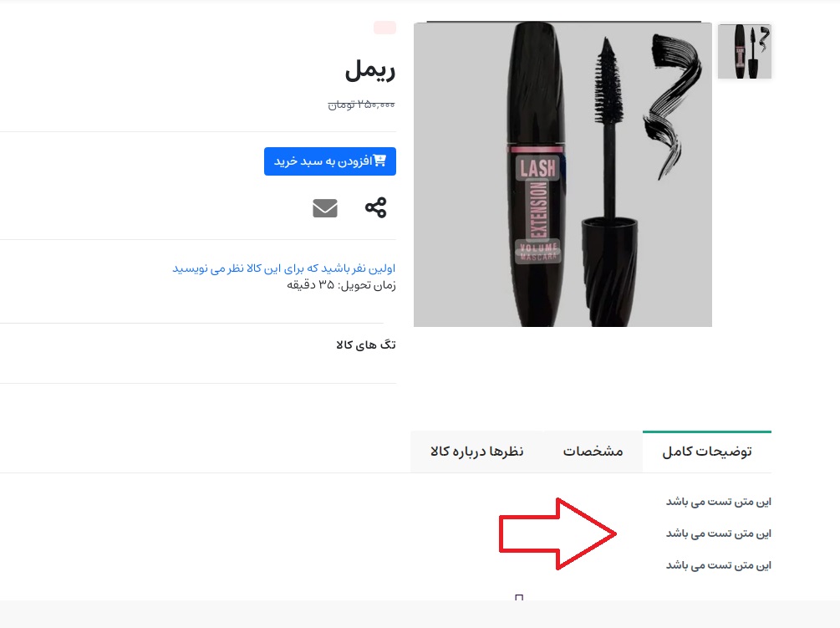
Task: Click the تگ های کالا heading
Action: pyautogui.click(x=366, y=345)
